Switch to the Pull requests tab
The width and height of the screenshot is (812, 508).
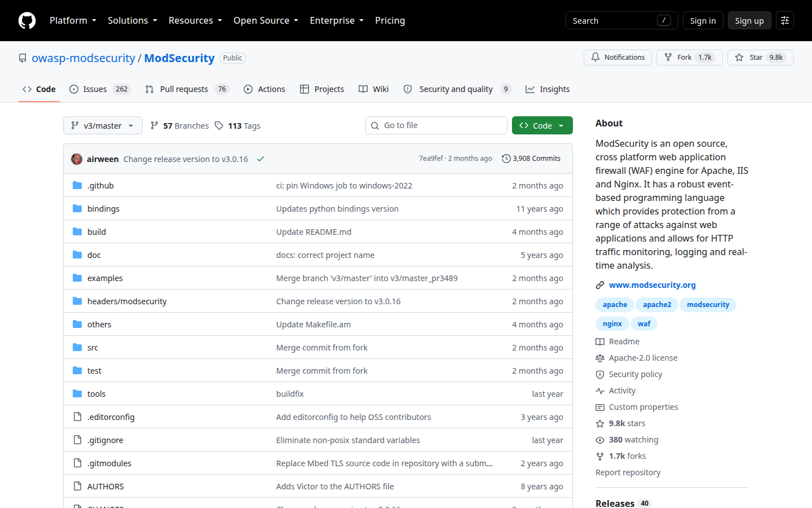pos(187,89)
